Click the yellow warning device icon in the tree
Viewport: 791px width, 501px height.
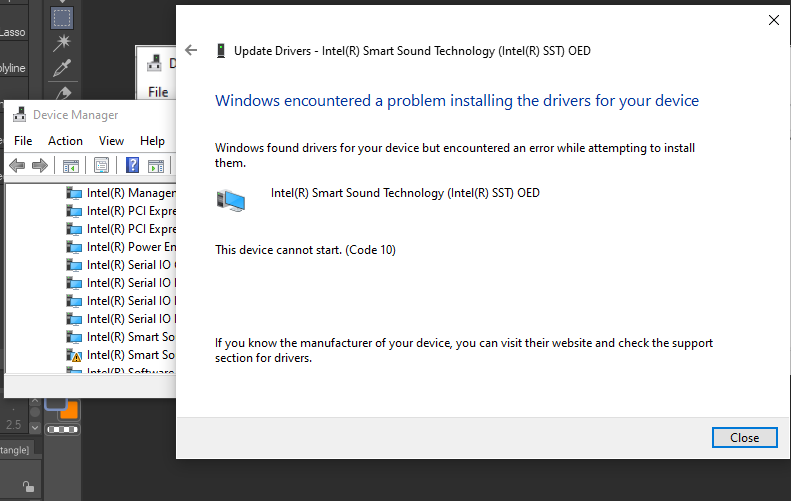74,355
